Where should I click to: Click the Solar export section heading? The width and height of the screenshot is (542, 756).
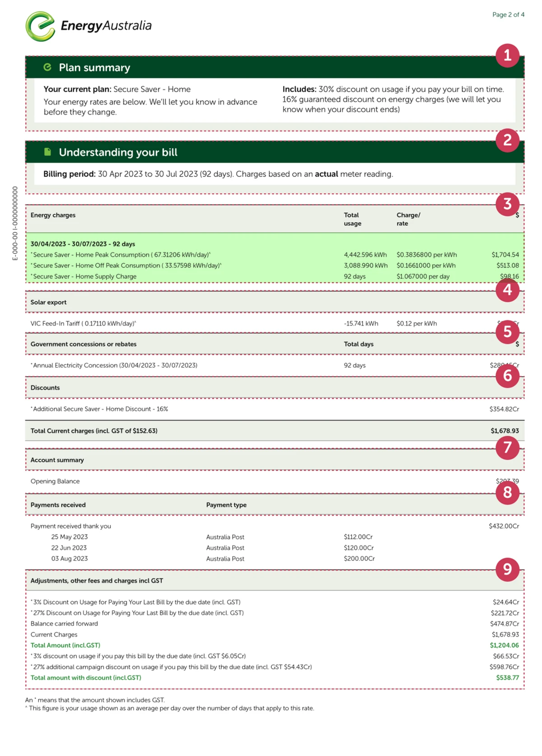48,303
